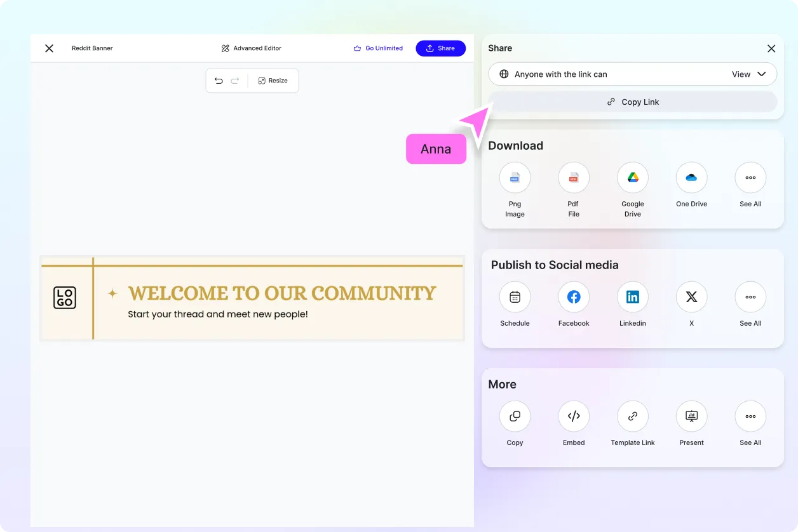This screenshot has height=532, width=798.
Task: See All download options
Action: tap(750, 178)
